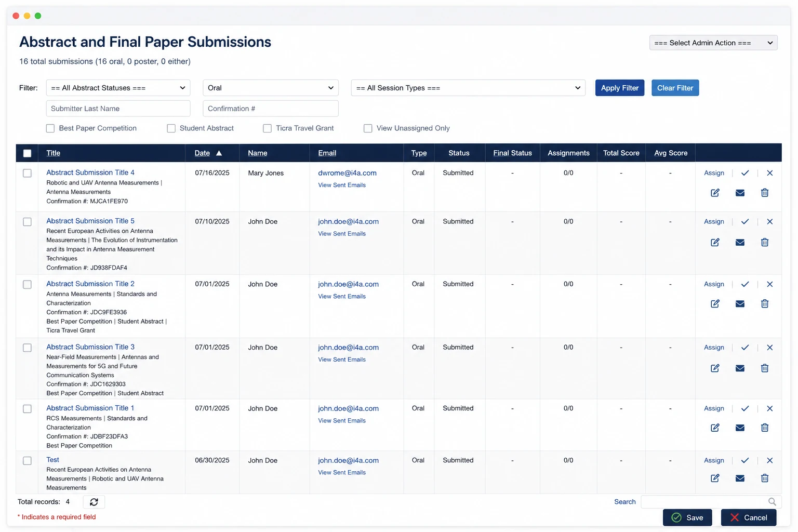Open the Oral presentation type dropdown
Screen dimensions: 798x532
pyautogui.click(x=271, y=88)
